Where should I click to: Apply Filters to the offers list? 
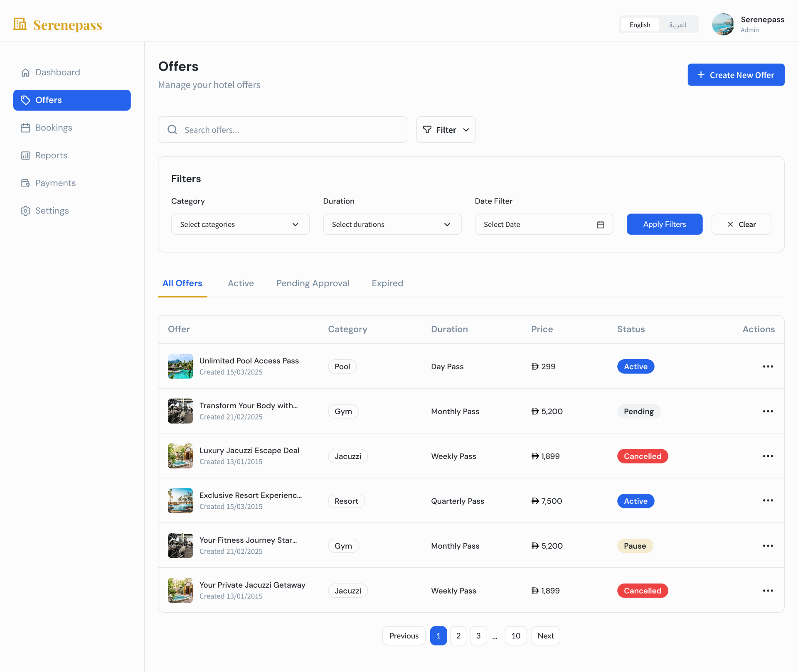[664, 224]
